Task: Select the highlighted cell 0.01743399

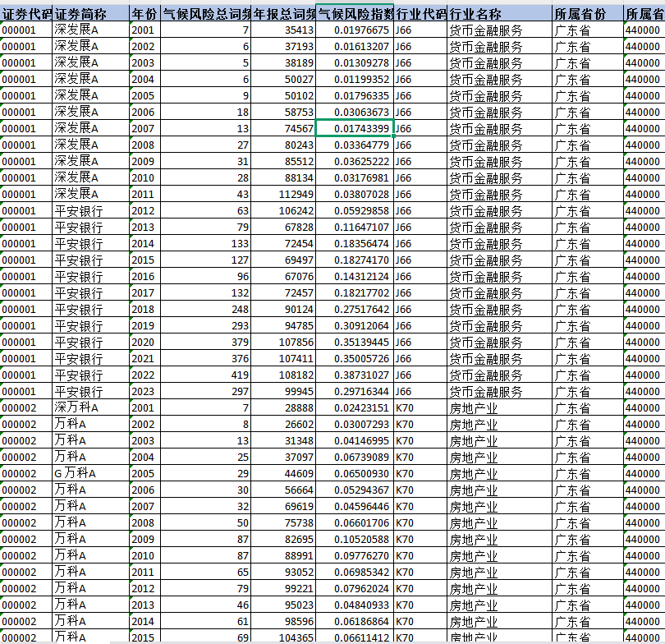Action: (355, 128)
